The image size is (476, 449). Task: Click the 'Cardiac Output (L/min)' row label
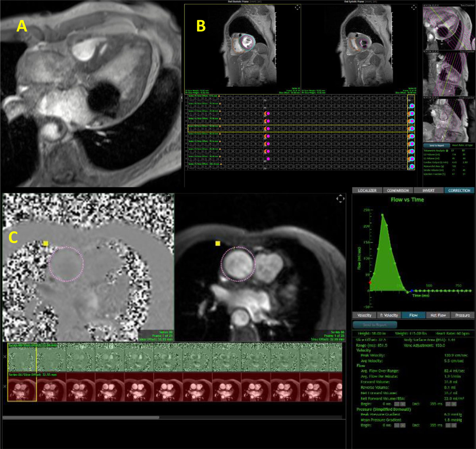(435, 162)
